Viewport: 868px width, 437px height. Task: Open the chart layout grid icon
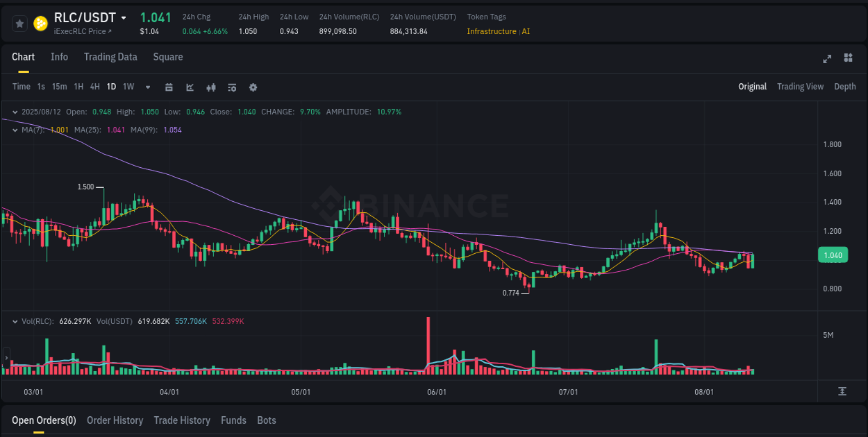pyautogui.click(x=847, y=59)
